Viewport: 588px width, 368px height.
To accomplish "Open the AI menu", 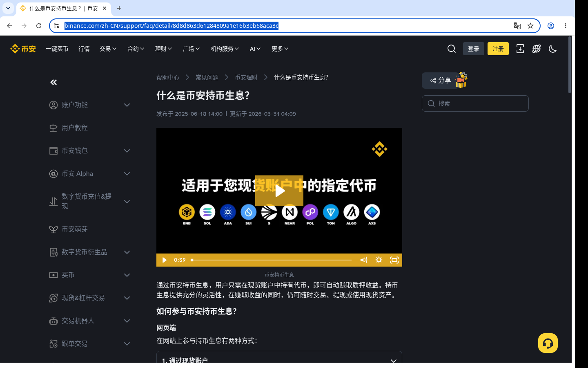I will click(x=255, y=49).
